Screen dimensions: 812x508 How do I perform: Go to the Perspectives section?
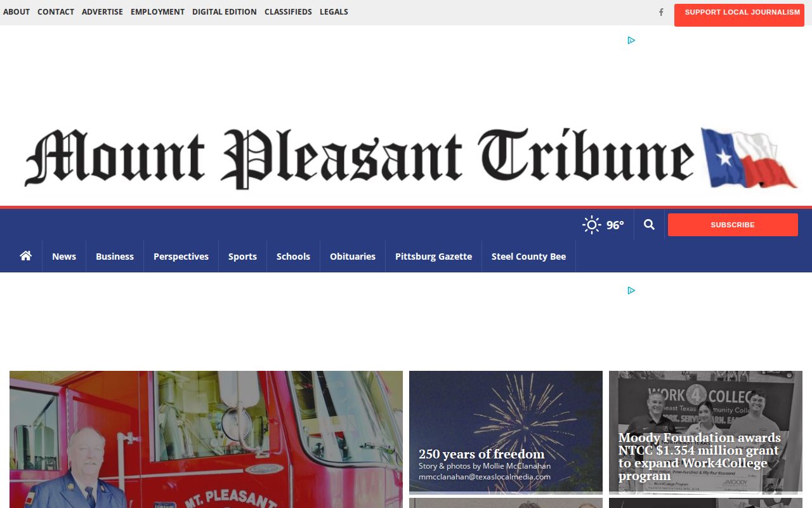181,257
